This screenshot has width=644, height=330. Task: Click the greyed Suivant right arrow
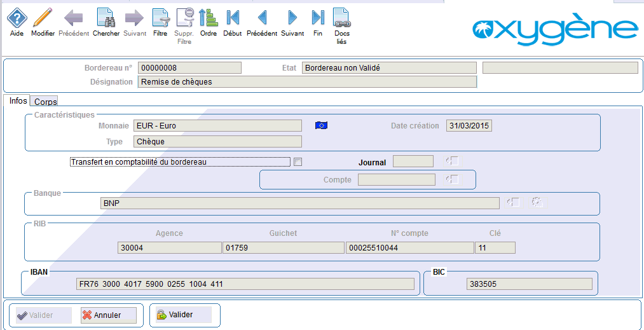[134, 18]
